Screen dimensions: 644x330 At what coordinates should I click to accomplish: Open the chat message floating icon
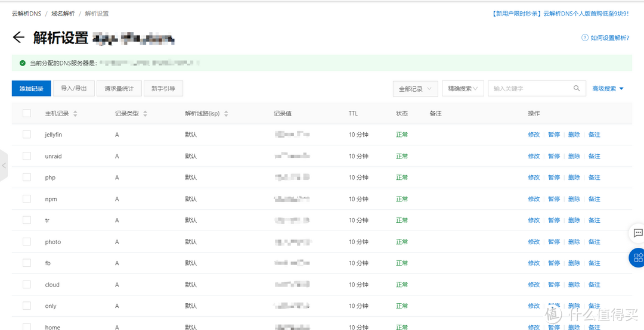[x=638, y=233]
